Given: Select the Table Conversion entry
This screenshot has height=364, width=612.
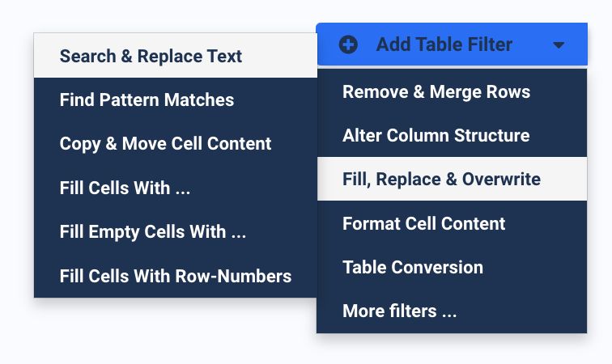Looking at the screenshot, I should (452, 267).
